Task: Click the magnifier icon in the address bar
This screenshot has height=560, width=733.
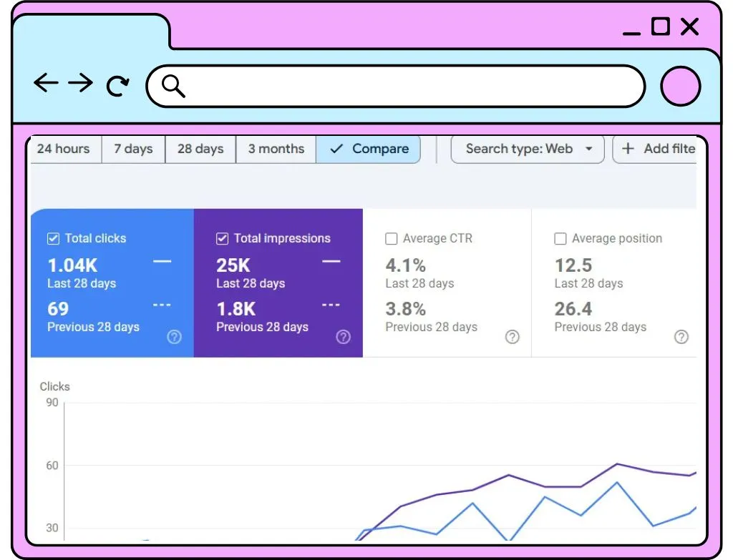Action: point(173,86)
